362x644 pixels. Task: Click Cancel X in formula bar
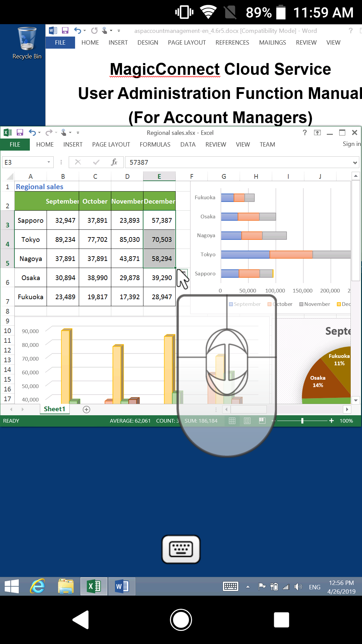click(x=78, y=162)
